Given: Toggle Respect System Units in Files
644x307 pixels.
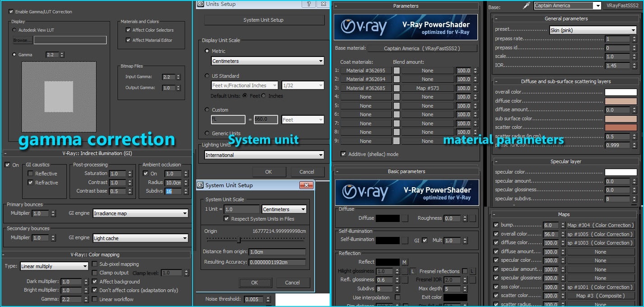Looking at the screenshot, I should (x=227, y=219).
